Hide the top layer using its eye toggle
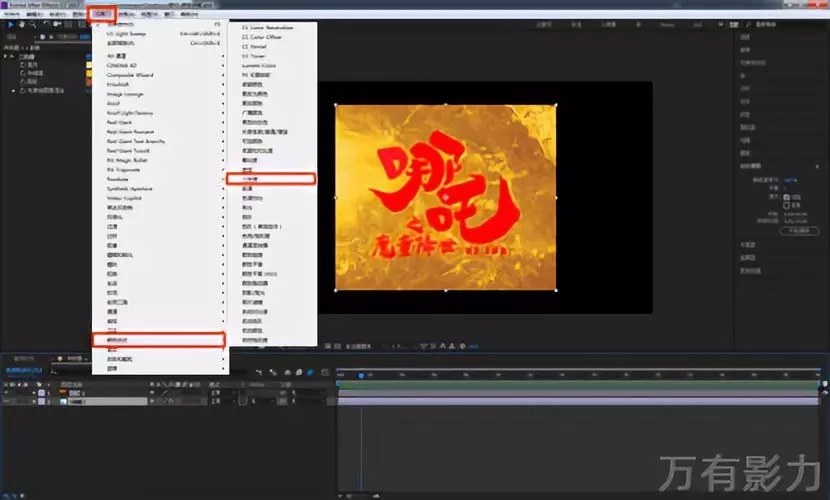Screen dimensions: 830x500 [6, 392]
